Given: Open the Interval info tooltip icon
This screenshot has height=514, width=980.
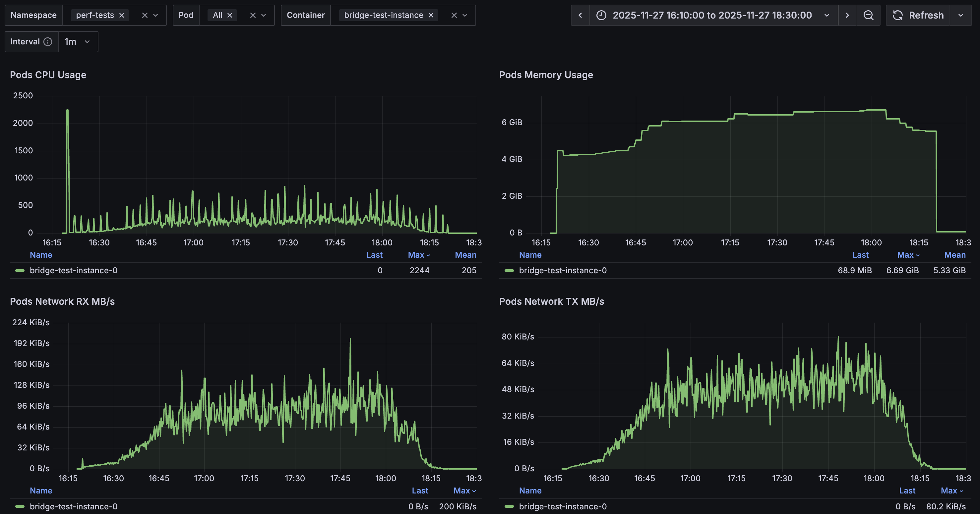Looking at the screenshot, I should (x=48, y=41).
